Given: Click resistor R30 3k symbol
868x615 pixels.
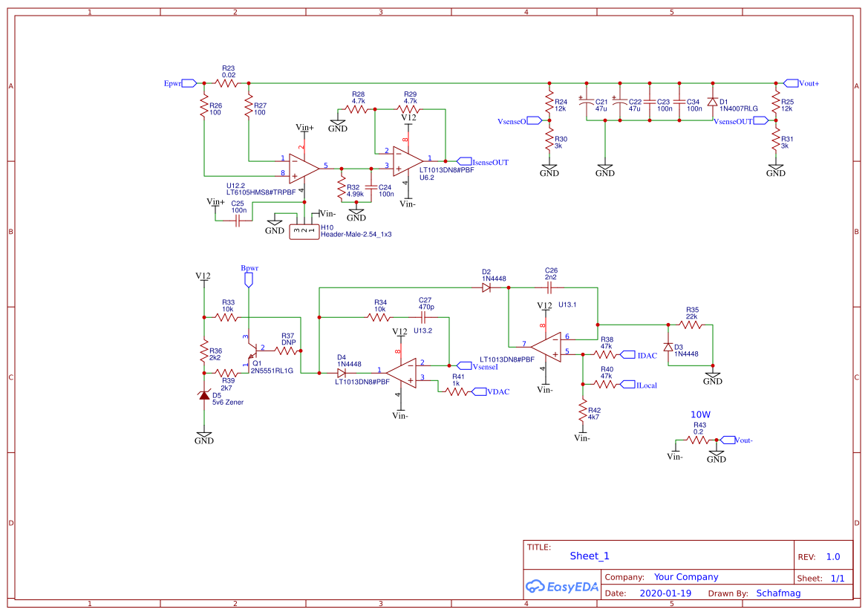Looking at the screenshot, I should tap(549, 140).
